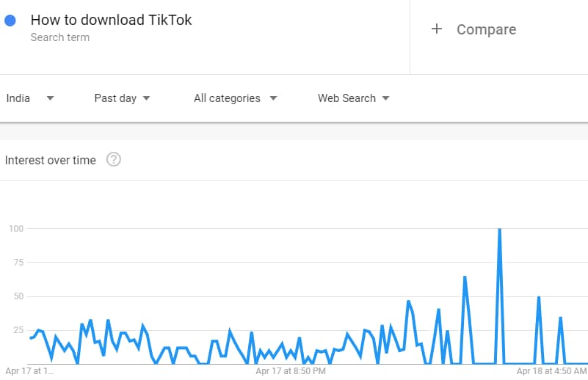
Task: Click the Interest over time heading
Action: click(x=50, y=160)
